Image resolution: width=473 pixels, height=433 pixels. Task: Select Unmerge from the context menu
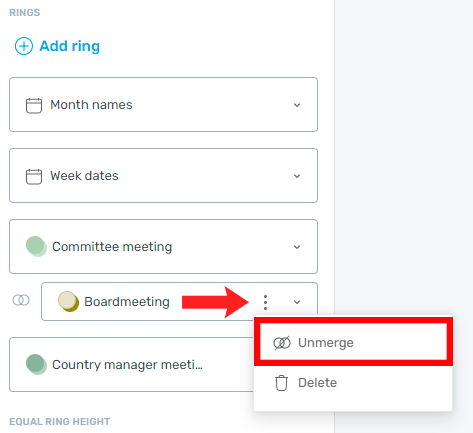(x=353, y=342)
